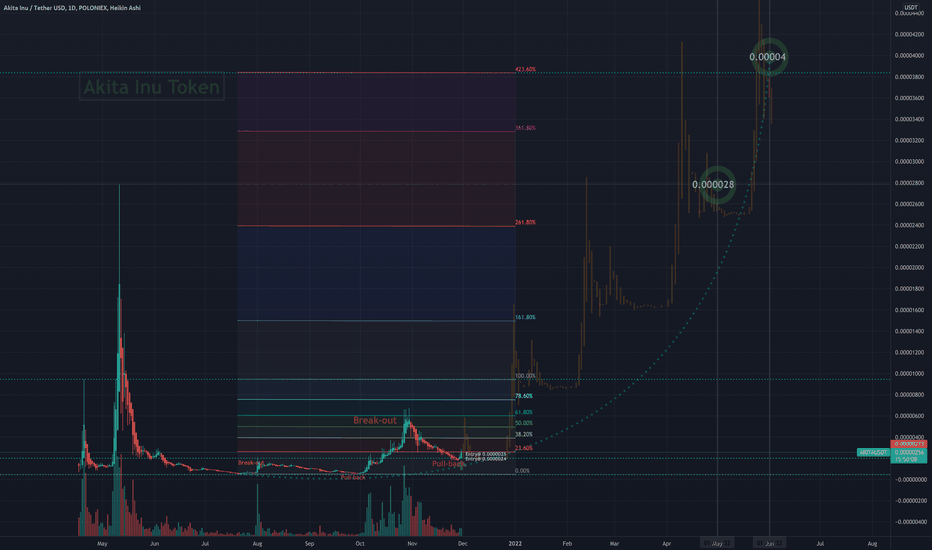Select the 50.00% Fibonacci level label
932x550 pixels.
pyautogui.click(x=524, y=423)
